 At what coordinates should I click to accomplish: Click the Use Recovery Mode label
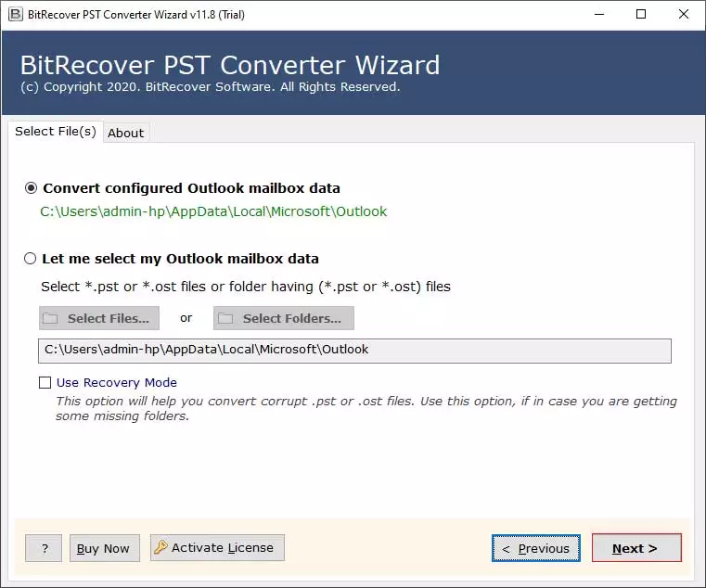click(117, 383)
